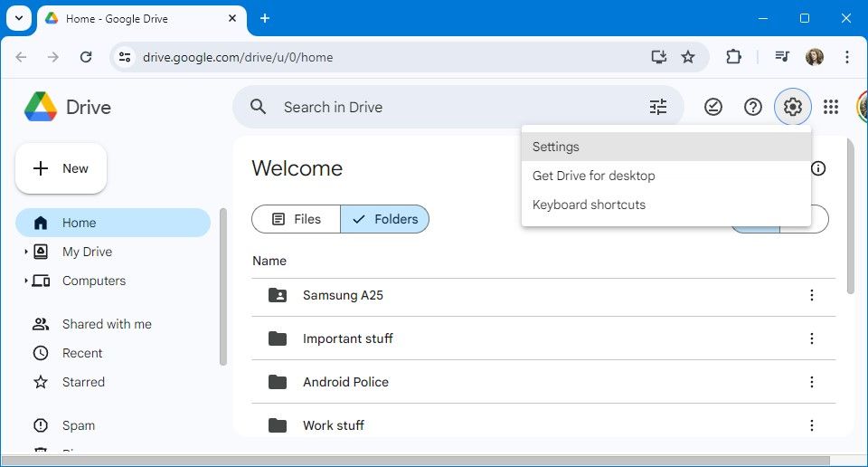Click the New button

61,168
